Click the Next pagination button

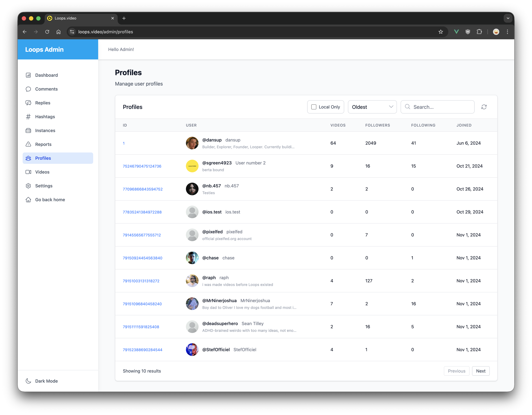coord(480,371)
